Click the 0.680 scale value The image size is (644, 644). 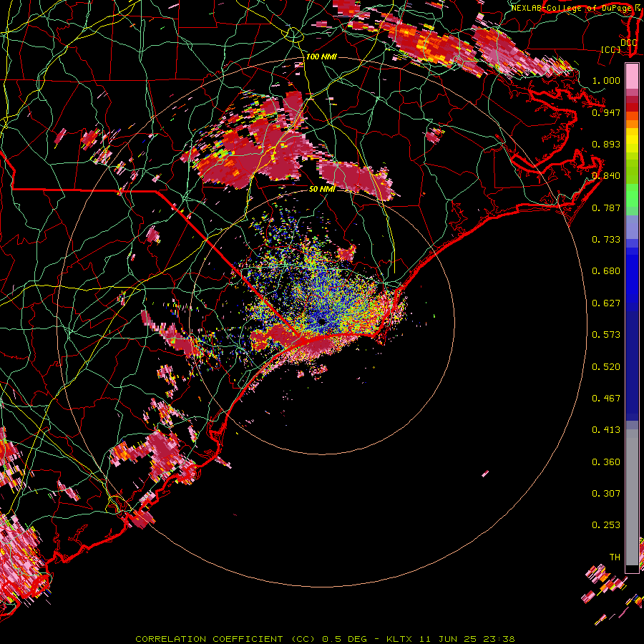coord(606,271)
